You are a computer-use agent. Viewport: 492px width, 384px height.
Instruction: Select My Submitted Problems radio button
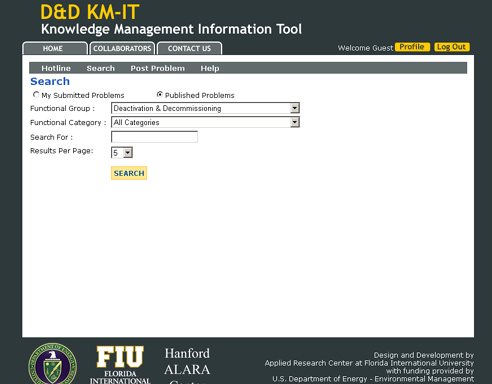click(36, 95)
